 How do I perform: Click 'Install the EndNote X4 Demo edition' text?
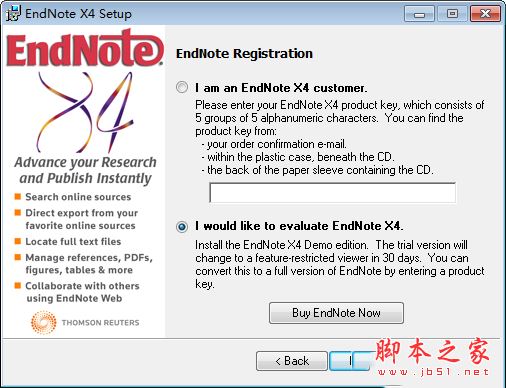[x=282, y=245]
